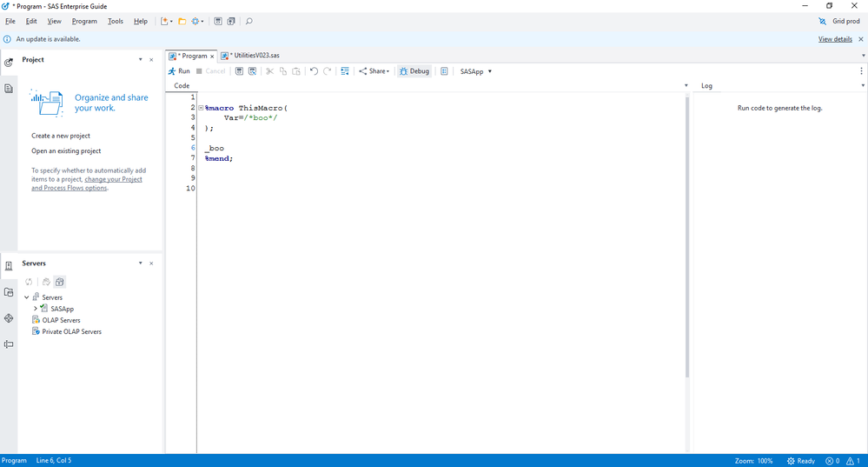This screenshot has width=868, height=467.
Task: Open the Tasks sidebar icon
Action: pyautogui.click(x=9, y=318)
